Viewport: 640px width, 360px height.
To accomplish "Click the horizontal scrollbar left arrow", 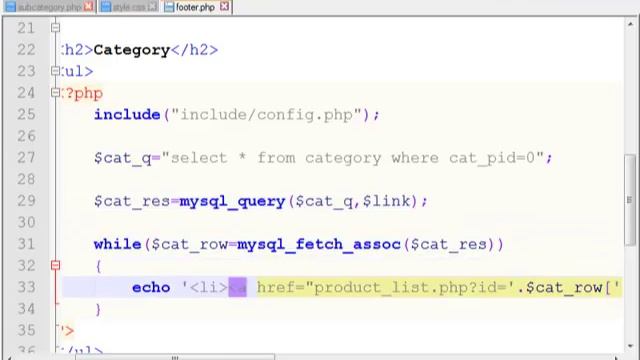I will coord(10,358).
